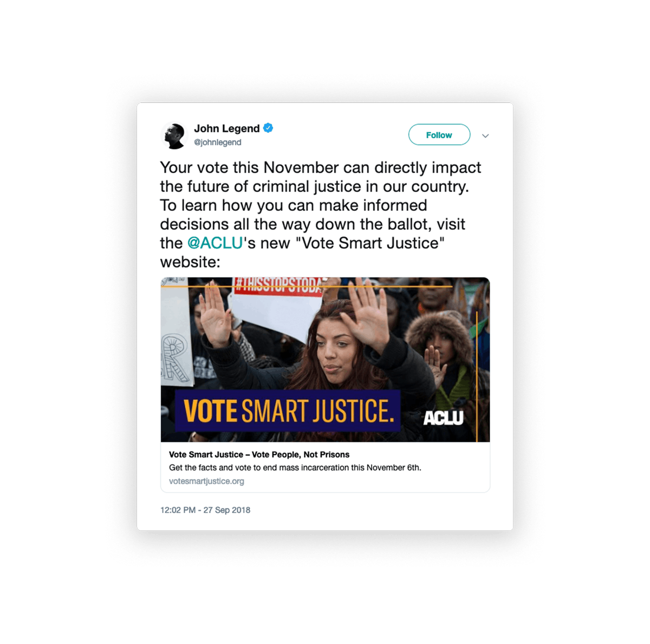Open the tweet options chevron menu

click(485, 136)
